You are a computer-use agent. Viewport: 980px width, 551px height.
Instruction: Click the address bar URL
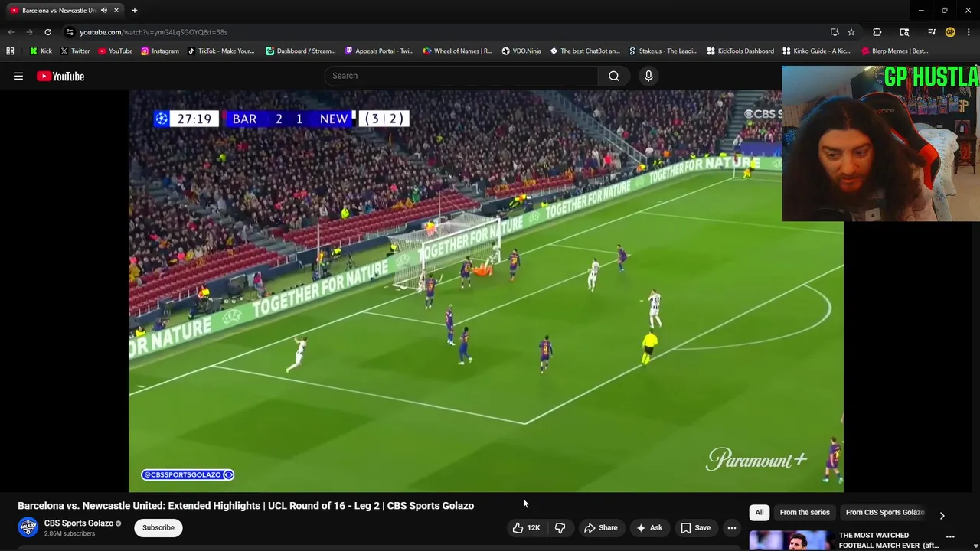(x=153, y=32)
